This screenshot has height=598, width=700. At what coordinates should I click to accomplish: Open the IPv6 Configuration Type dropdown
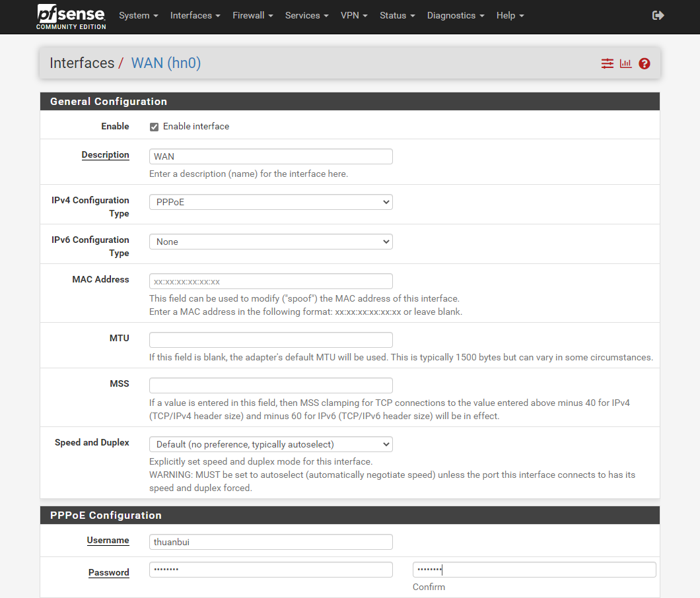[x=271, y=242]
